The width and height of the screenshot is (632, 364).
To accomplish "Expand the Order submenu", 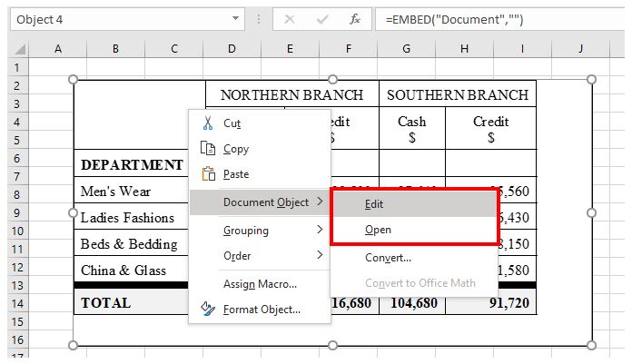I will pyautogui.click(x=260, y=256).
